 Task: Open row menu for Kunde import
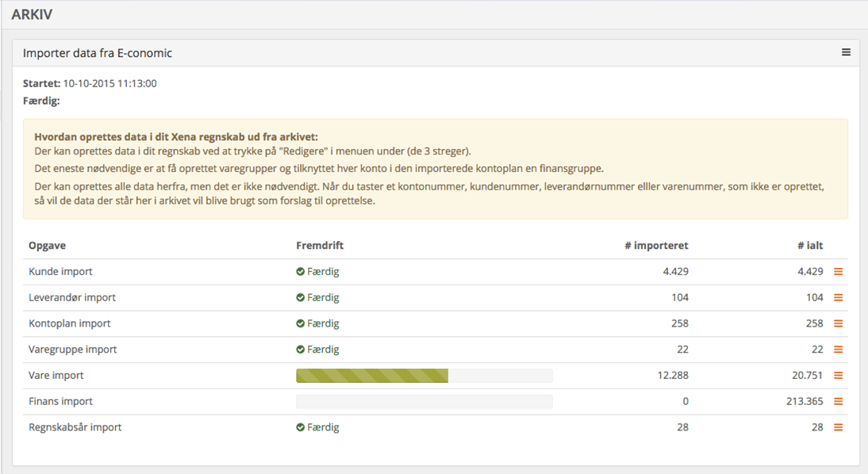pyautogui.click(x=838, y=272)
